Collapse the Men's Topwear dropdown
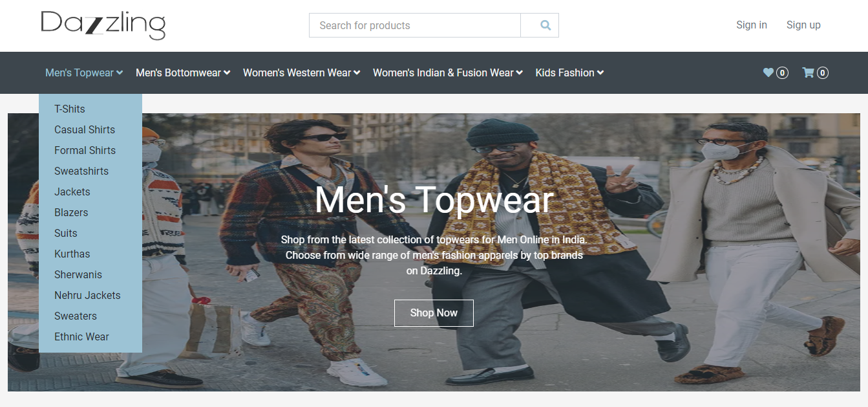Screen dimensions: 868x407 coord(84,72)
